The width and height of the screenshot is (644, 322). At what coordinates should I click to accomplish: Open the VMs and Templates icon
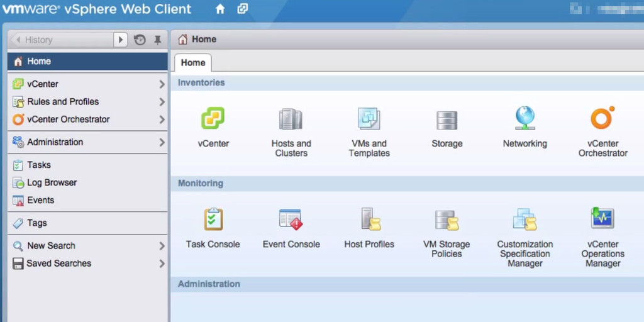click(x=369, y=119)
